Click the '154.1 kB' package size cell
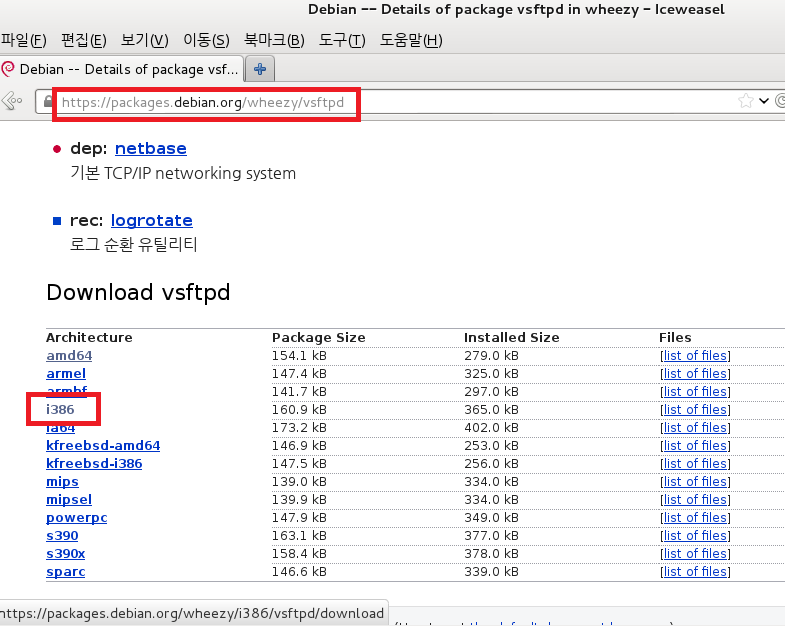This screenshot has height=626, width=785. click(299, 356)
